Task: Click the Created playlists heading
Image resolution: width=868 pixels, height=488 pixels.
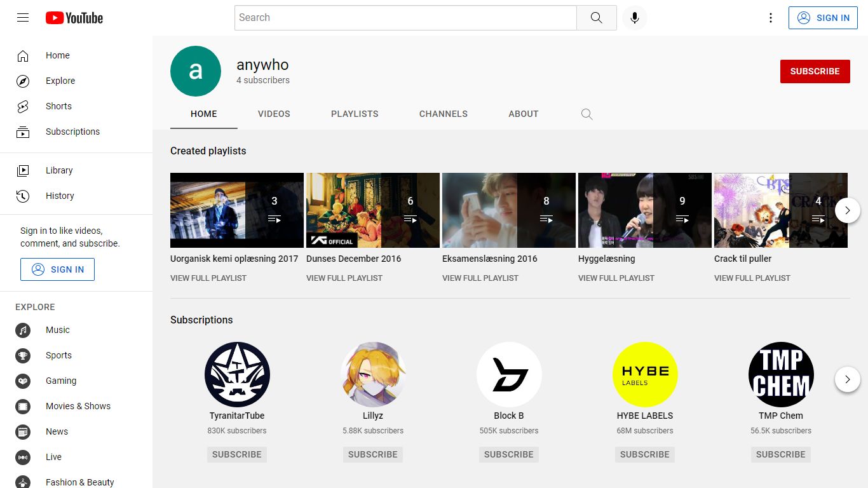Action: pos(208,151)
